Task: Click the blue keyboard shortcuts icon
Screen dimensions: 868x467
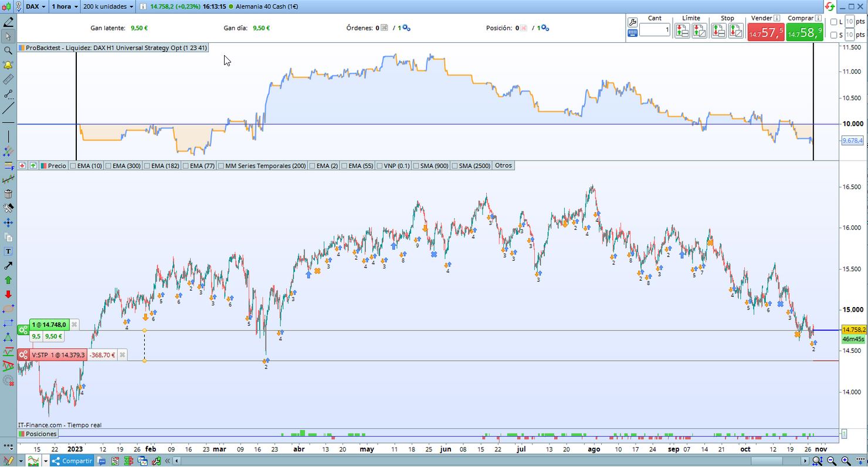Action: (x=632, y=33)
